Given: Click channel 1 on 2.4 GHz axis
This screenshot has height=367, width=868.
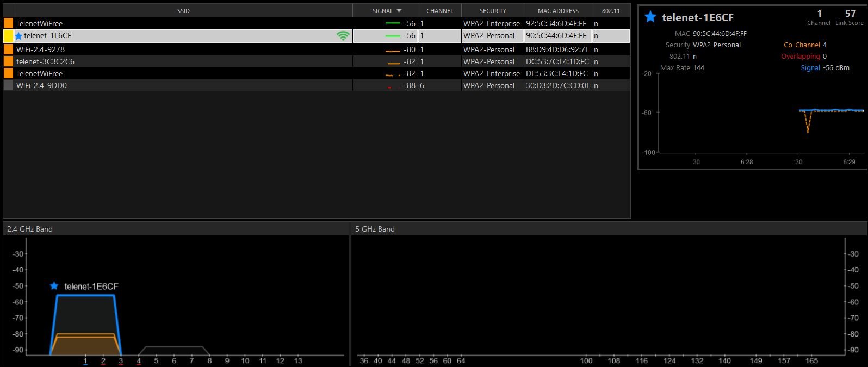Looking at the screenshot, I should point(85,360).
